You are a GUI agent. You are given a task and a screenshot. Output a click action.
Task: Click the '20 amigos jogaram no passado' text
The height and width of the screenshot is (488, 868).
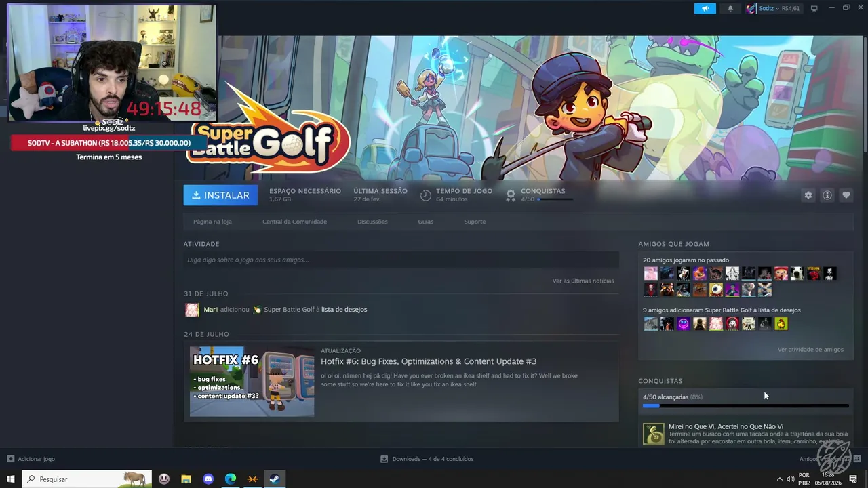tap(686, 260)
